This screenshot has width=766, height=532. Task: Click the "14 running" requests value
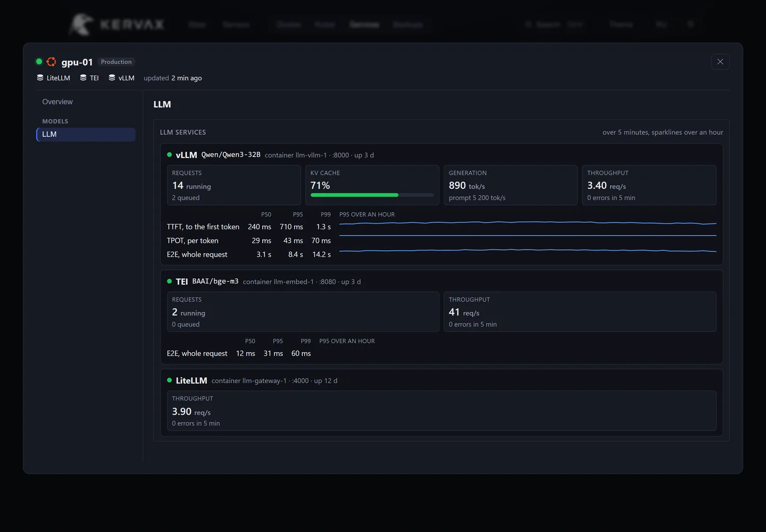coord(191,186)
